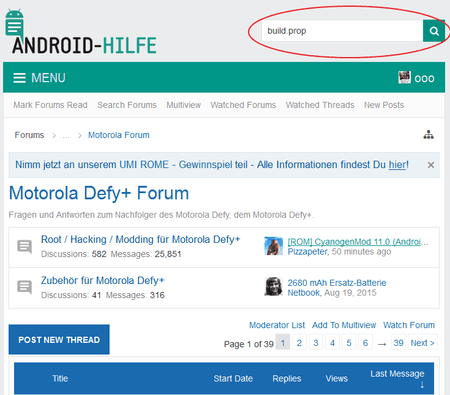The width and height of the screenshot is (450, 395).
Task: Expand the breadcrumb ellipsis
Action: coord(66,135)
